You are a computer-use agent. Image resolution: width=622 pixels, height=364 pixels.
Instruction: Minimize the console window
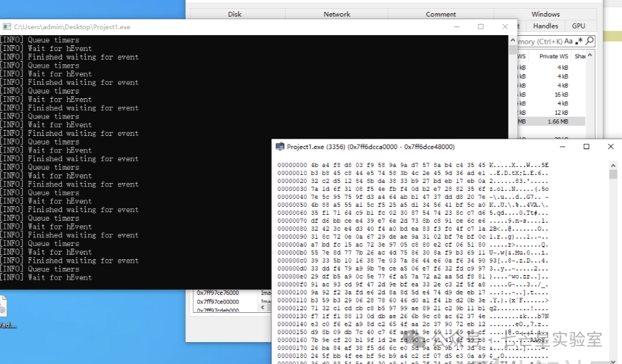[x=457, y=27]
